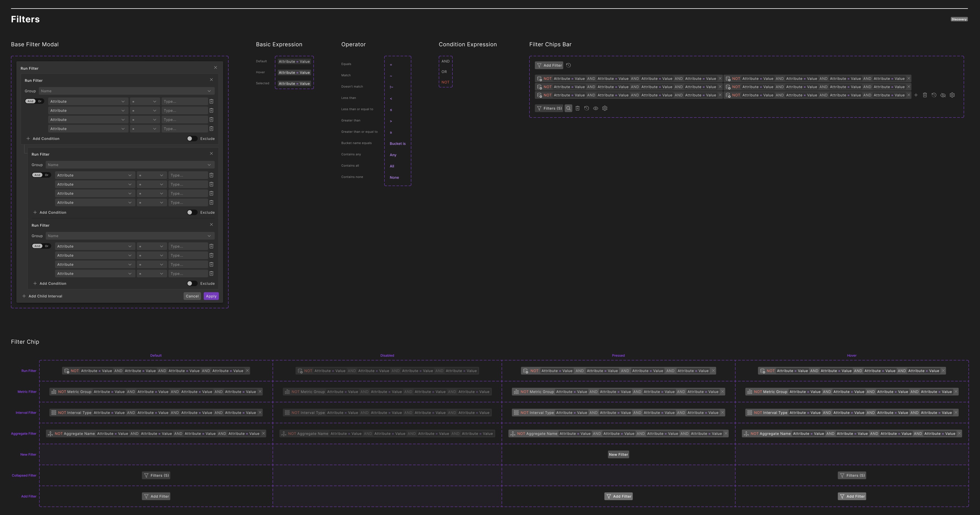Click the first Type... value field in the topmost group
980x515 pixels.
coord(184,101)
